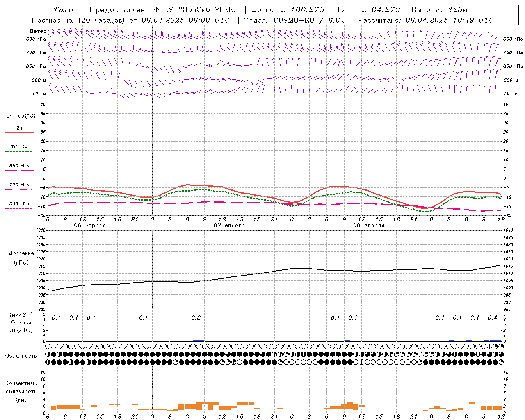This screenshot has height=420, width=525.
Task: Click the 'Широта: 64.279' latitude value
Action: pyautogui.click(x=367, y=10)
